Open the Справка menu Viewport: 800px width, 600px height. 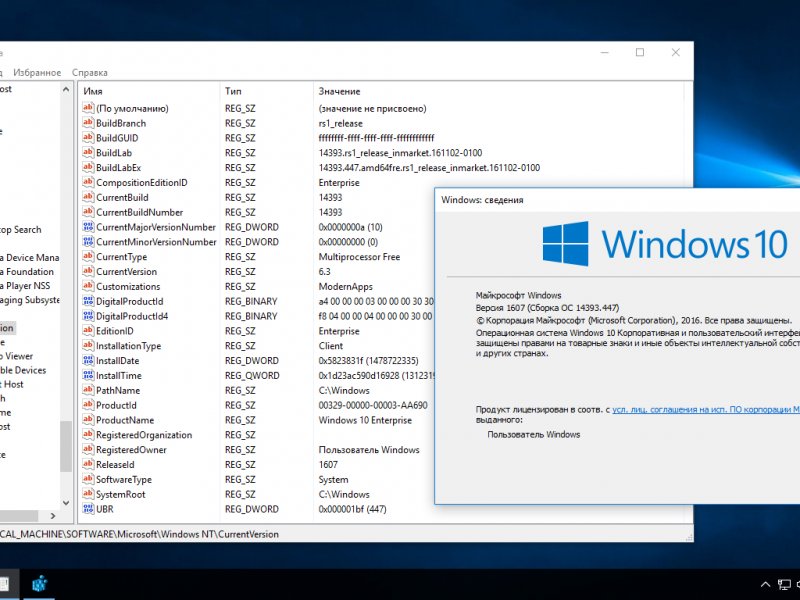[x=90, y=72]
